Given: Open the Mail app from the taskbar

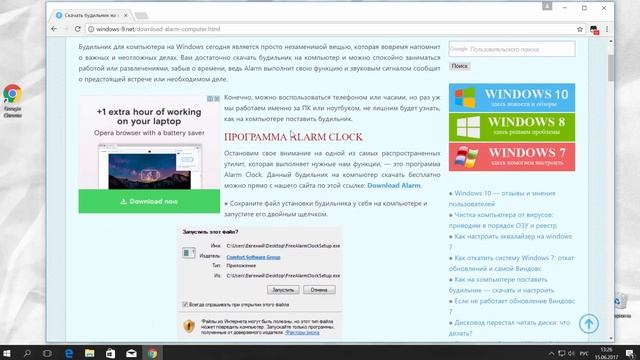Looking at the screenshot, I should click(131, 353).
